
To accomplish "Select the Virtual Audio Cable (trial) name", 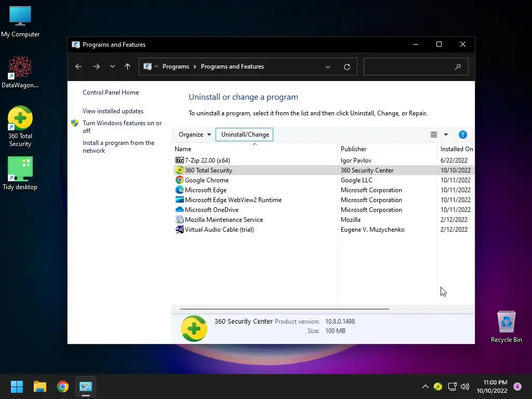I will click(219, 229).
